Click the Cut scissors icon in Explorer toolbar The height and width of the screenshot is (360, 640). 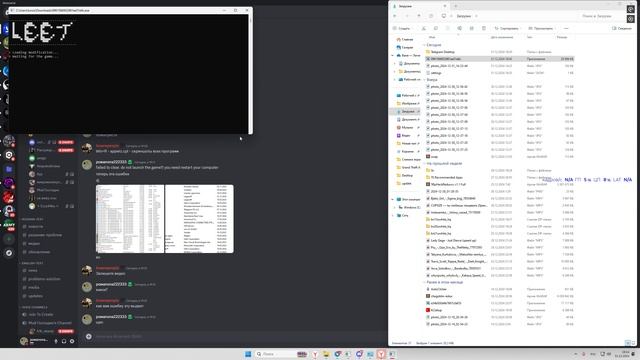point(424,29)
